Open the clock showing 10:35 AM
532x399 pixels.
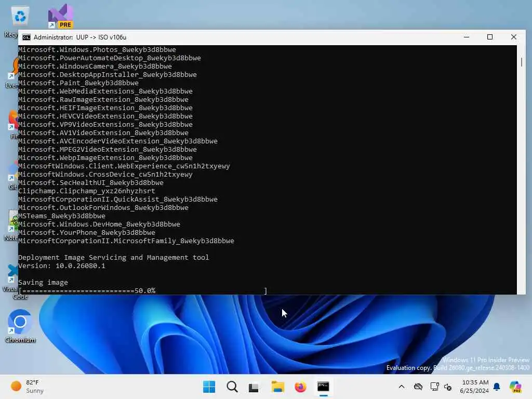[475, 387]
